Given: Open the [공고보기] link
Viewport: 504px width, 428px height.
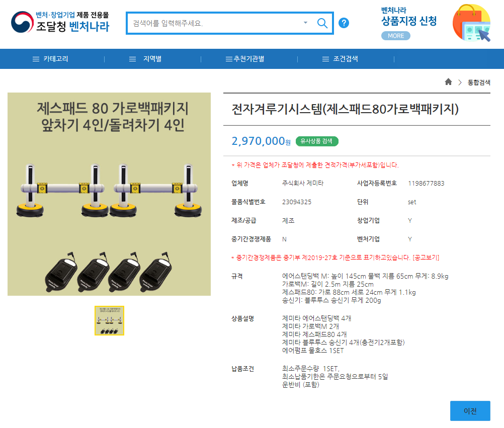Looking at the screenshot, I should 426,258.
